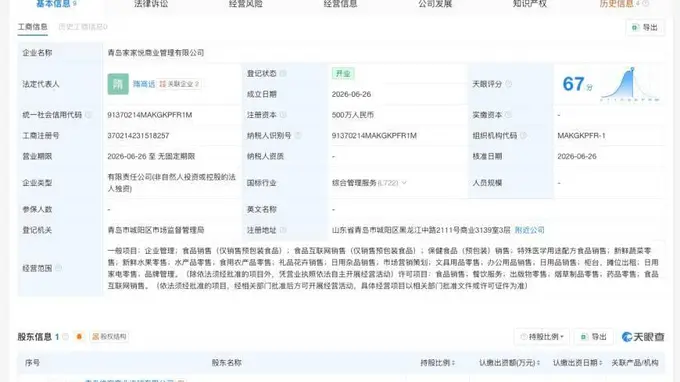Open the 历史信息 tab
This screenshot has height=382, width=680.
click(617, 4)
